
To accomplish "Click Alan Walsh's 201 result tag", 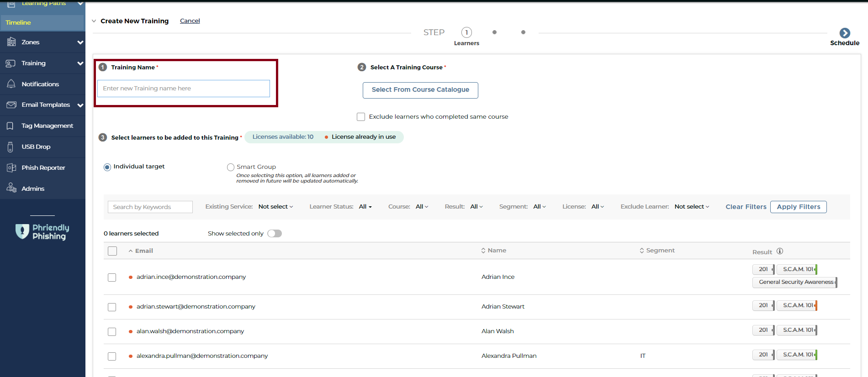I will pyautogui.click(x=764, y=330).
